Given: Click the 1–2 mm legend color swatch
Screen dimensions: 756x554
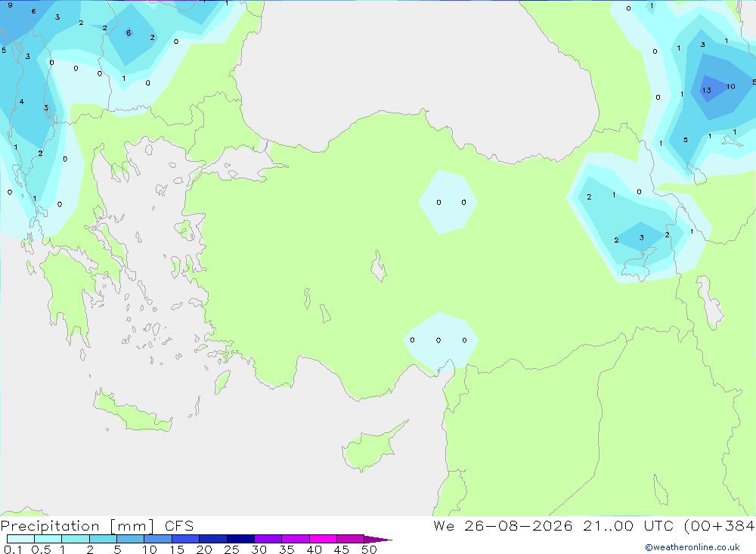Looking at the screenshot, I should (x=76, y=539).
